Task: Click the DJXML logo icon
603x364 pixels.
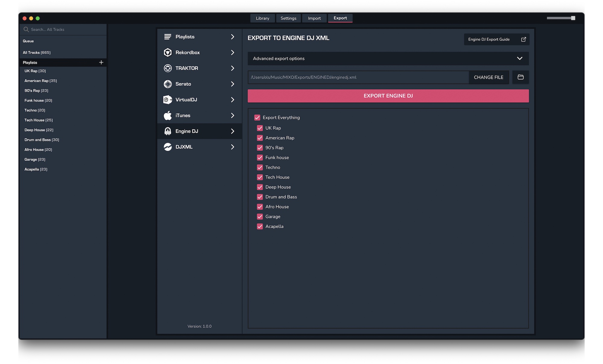Action: (168, 147)
